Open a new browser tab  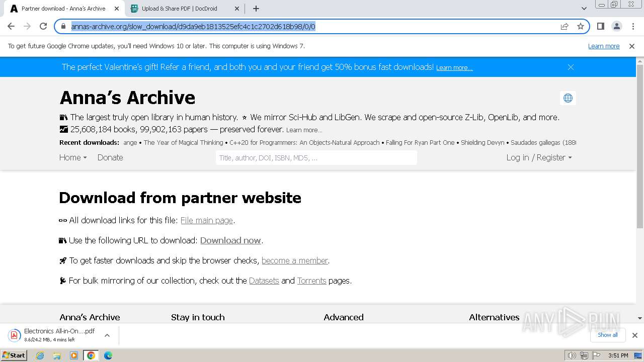coord(256,9)
